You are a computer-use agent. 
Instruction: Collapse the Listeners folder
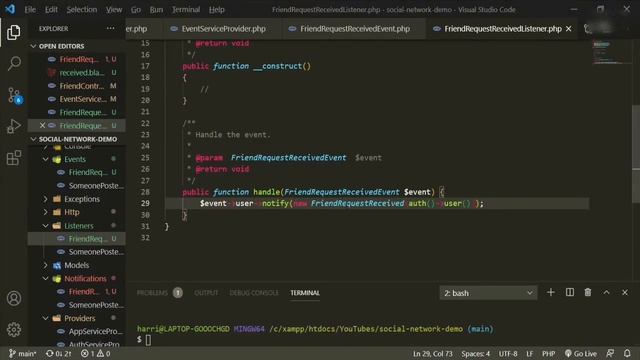(45, 226)
